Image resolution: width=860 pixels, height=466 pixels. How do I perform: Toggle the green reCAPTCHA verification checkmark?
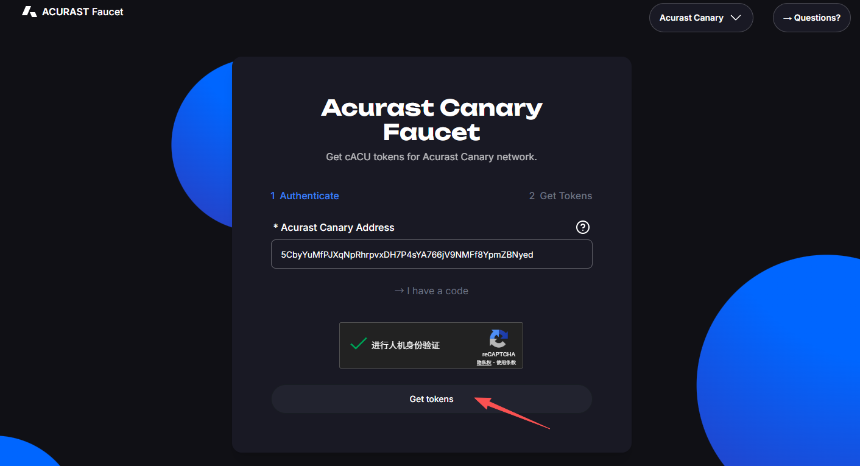(x=358, y=344)
